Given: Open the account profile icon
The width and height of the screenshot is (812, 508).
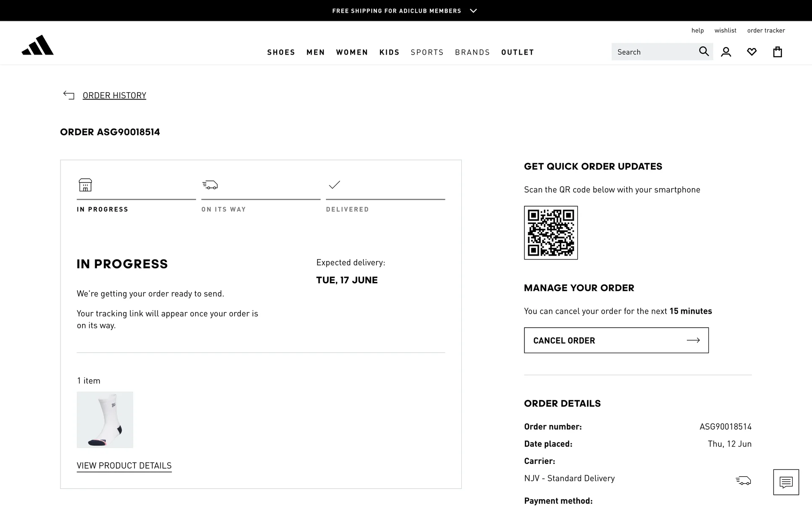Looking at the screenshot, I should 726,52.
